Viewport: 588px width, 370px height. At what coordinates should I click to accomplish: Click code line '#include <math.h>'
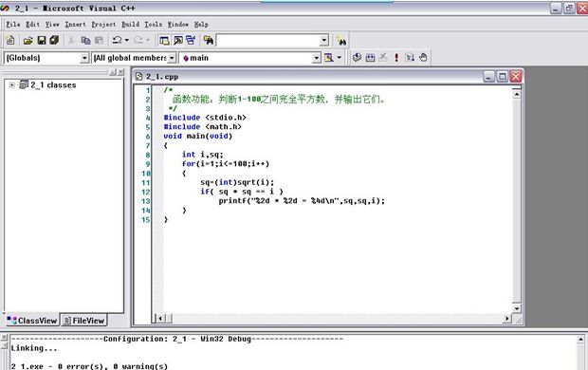pyautogui.click(x=203, y=127)
